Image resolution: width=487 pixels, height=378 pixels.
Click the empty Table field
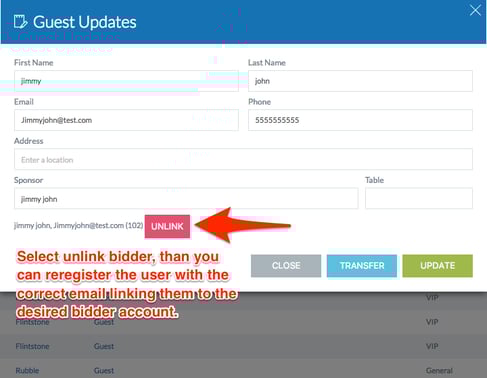(419, 199)
